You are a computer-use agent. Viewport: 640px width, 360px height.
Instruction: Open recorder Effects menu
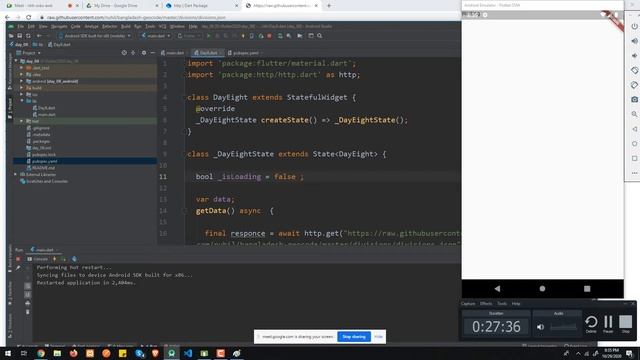click(x=486, y=304)
